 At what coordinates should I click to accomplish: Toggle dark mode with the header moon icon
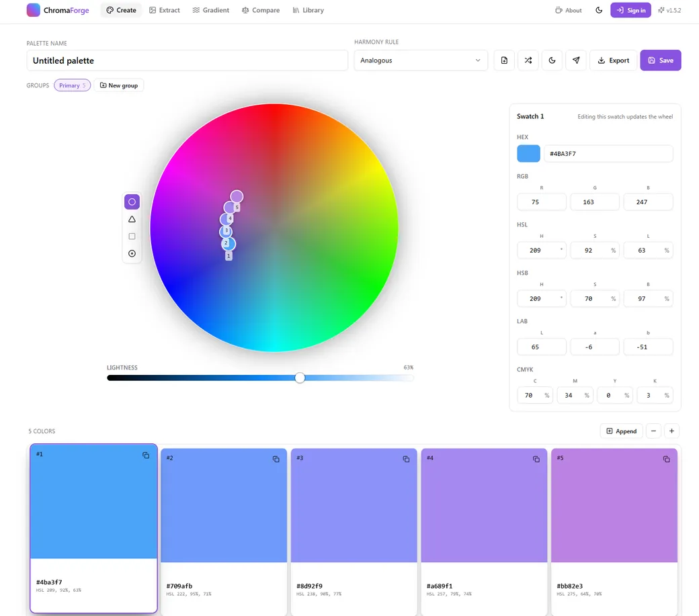[599, 10]
